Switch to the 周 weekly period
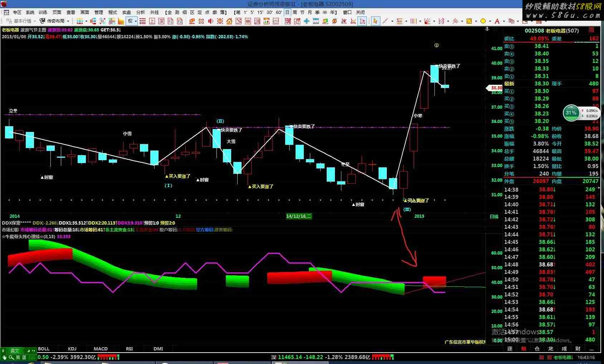This screenshot has width=604, height=364. click(295, 12)
